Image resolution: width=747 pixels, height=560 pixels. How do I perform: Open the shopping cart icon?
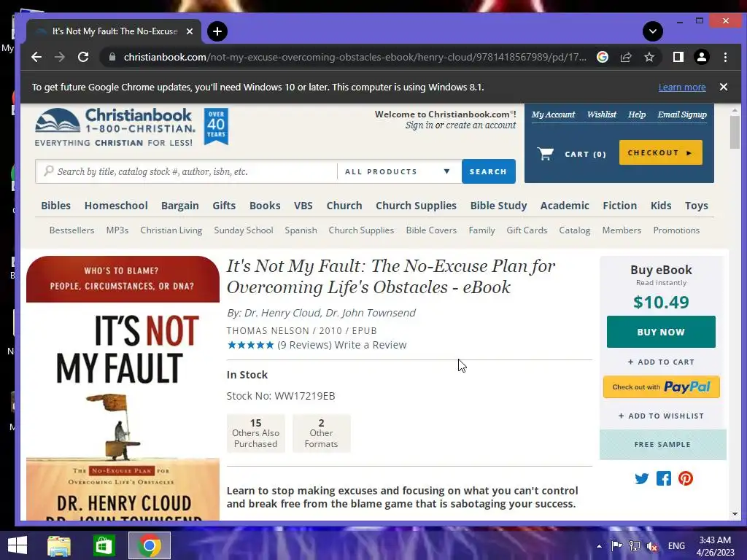pyautogui.click(x=546, y=153)
